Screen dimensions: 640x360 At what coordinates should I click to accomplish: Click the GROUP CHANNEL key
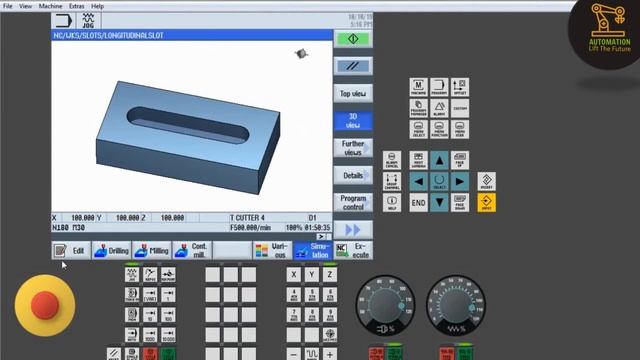coord(392,182)
